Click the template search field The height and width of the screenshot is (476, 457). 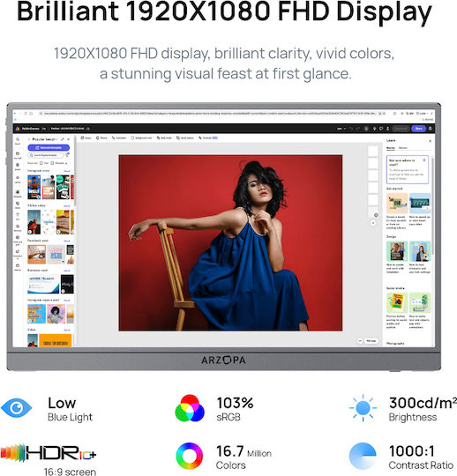[46, 155]
